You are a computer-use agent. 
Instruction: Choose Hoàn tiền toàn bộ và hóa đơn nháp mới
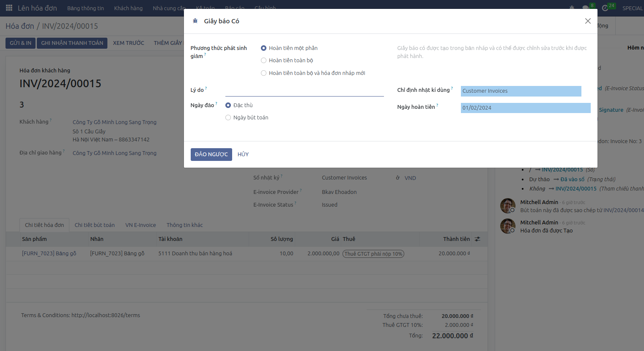pyautogui.click(x=264, y=73)
